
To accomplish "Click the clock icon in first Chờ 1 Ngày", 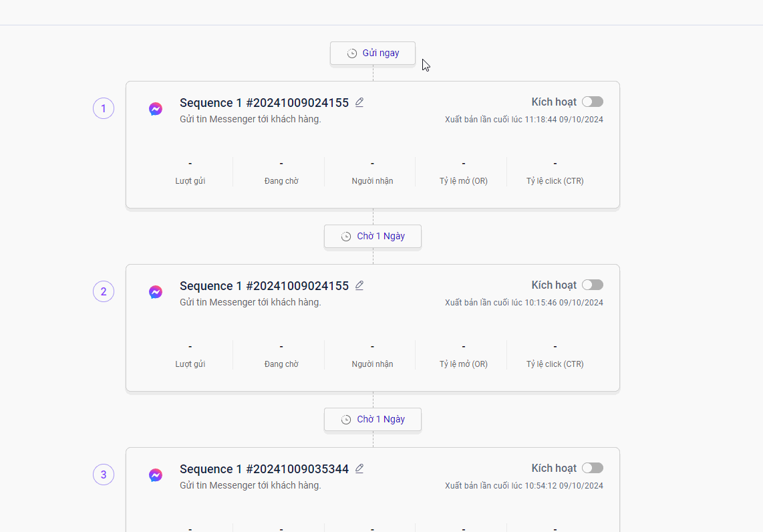I will 346,237.
